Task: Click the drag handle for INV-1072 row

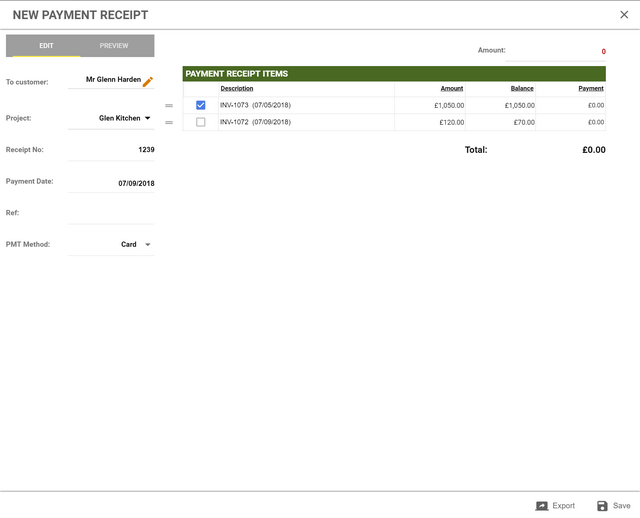Action: (169, 122)
